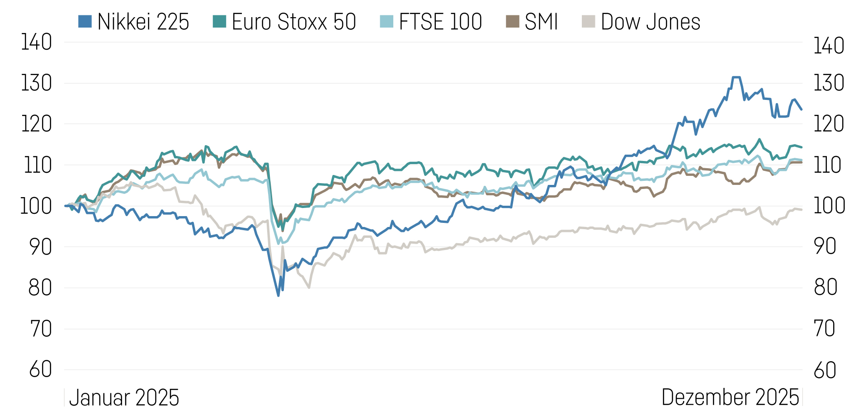Click the Dow Jones legend color square
This screenshot has width=868, height=420.
588,22
